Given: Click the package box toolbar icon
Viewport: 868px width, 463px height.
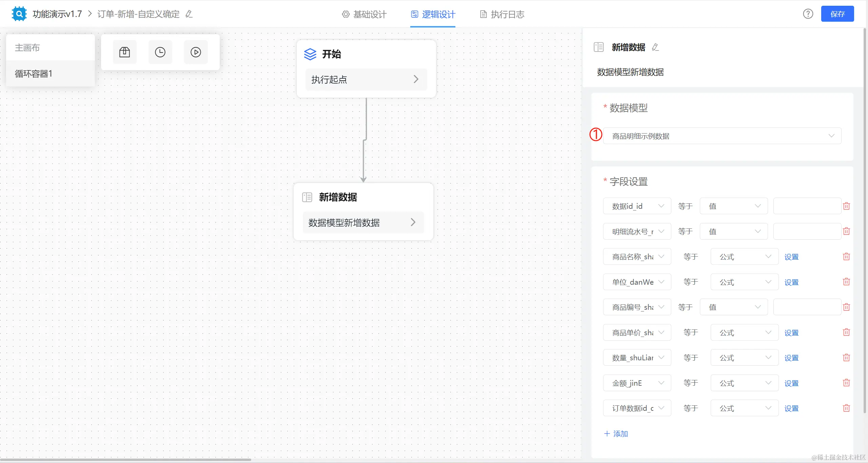Looking at the screenshot, I should (x=124, y=52).
